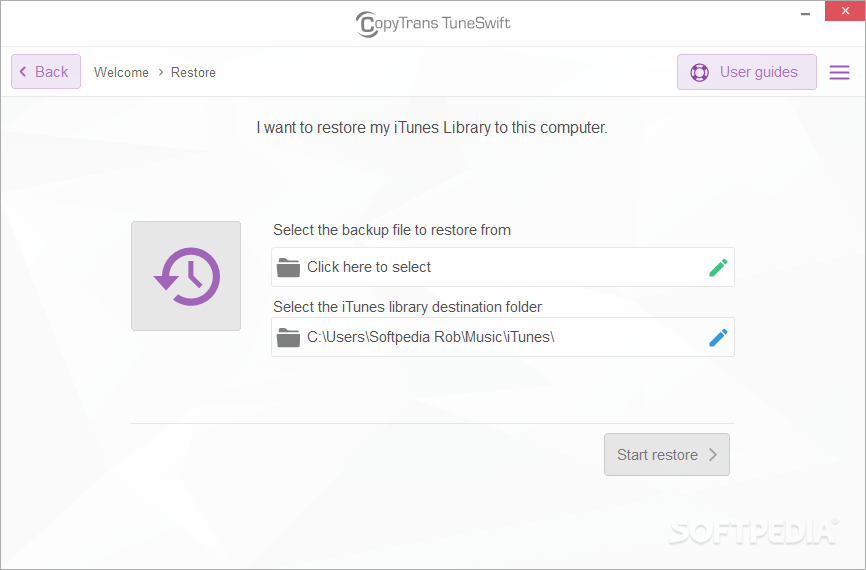Go back with the Back button

click(x=46, y=72)
